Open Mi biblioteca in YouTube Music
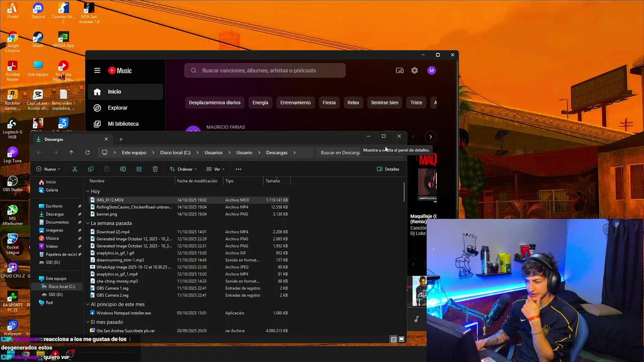Image resolution: width=644 pixels, height=362 pixels. [125, 124]
